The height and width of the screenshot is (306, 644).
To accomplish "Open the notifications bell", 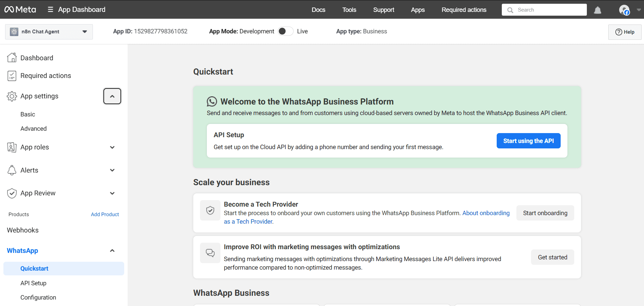I will point(597,10).
